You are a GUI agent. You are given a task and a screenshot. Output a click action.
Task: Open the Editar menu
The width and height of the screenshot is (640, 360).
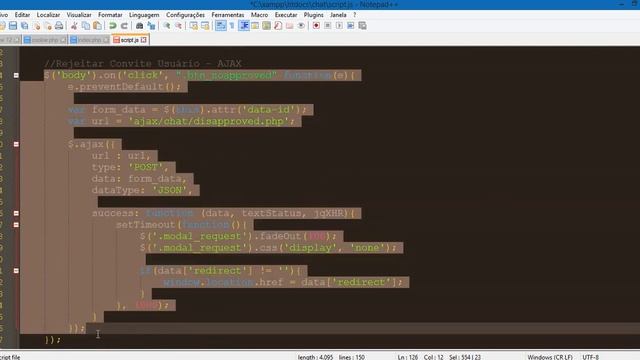click(x=22, y=15)
